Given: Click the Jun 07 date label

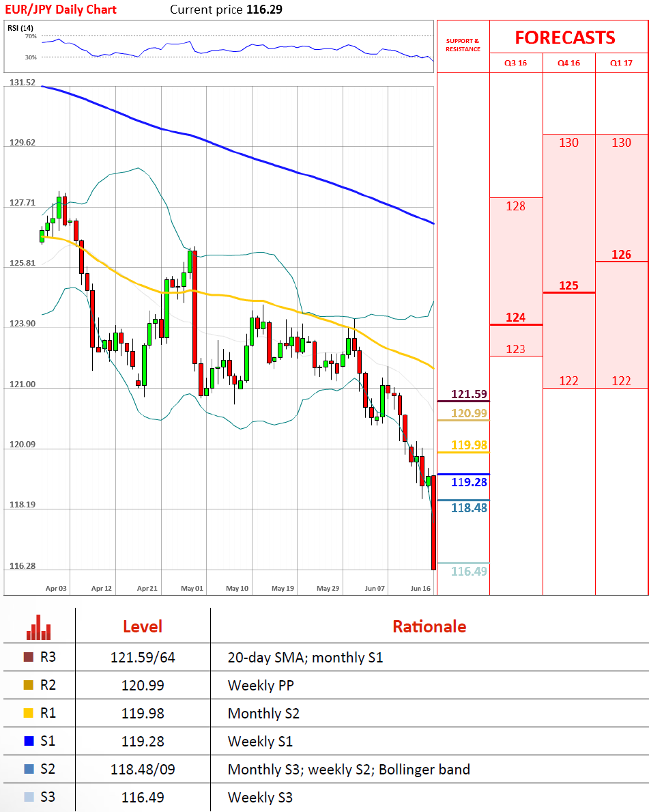Looking at the screenshot, I should coord(375,588).
